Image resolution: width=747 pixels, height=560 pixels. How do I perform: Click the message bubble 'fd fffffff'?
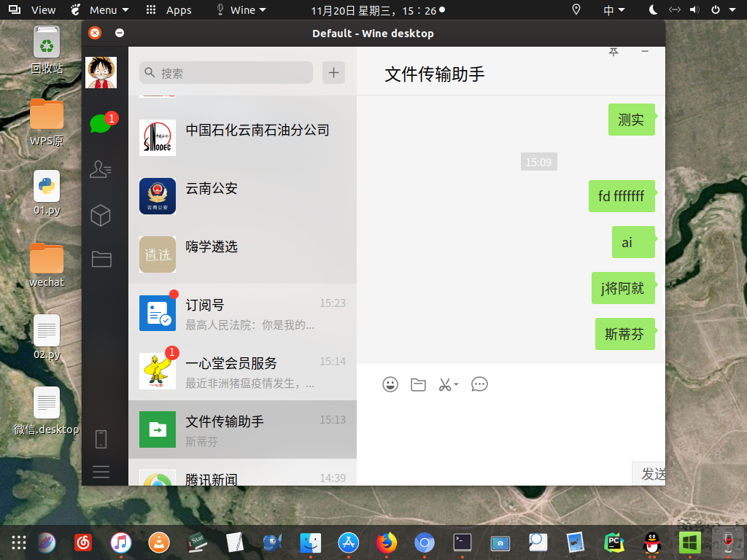[x=622, y=196]
